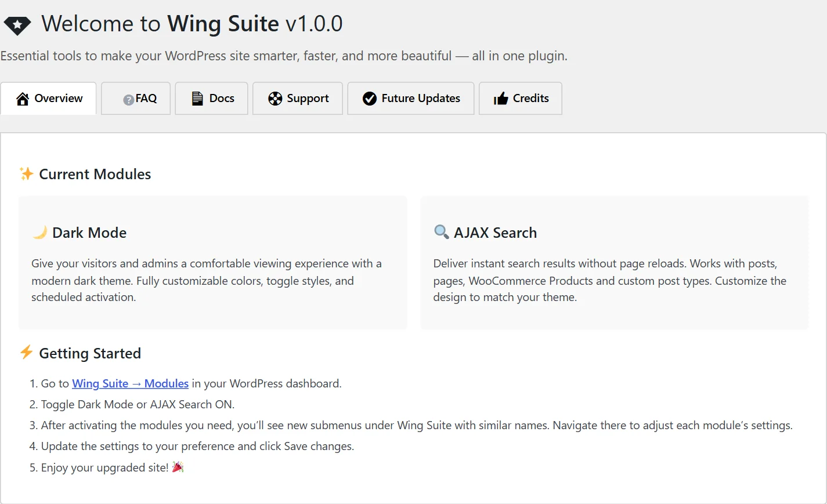The height and width of the screenshot is (504, 827).
Task: Click the lightning icon beside Getting Started
Action: [x=26, y=352]
